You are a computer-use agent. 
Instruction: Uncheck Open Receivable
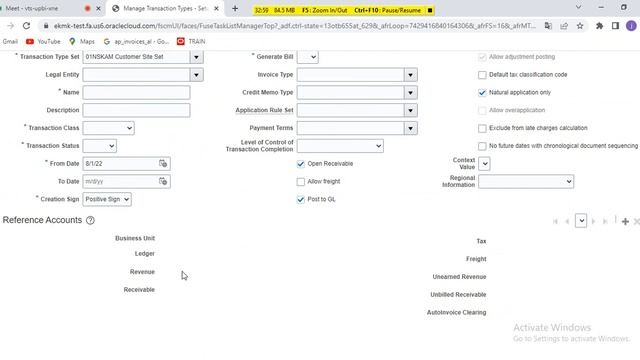tap(301, 164)
